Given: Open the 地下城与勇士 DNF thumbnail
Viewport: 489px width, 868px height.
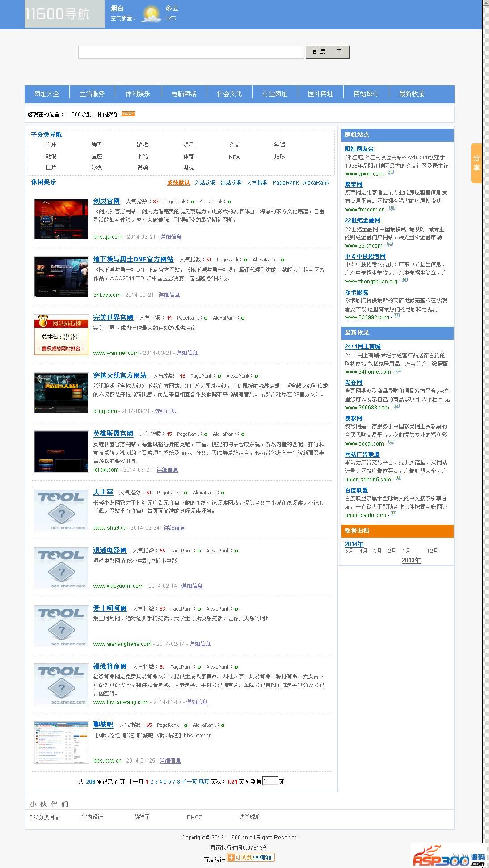Looking at the screenshot, I should point(61,277).
